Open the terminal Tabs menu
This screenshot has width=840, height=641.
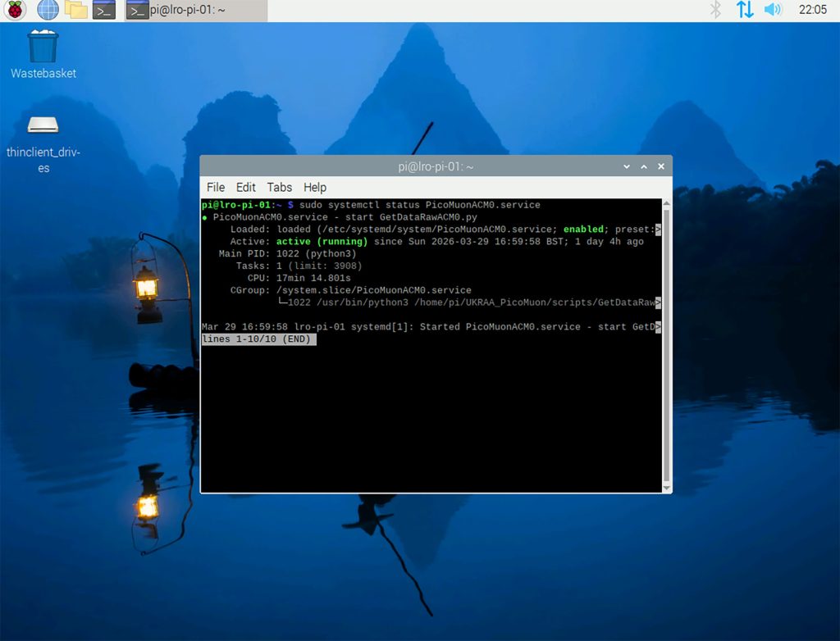(x=280, y=187)
